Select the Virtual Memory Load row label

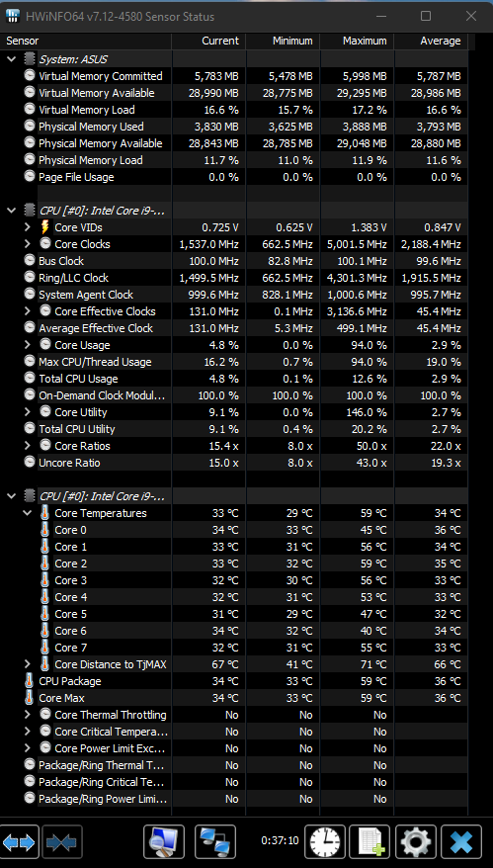coord(86,110)
